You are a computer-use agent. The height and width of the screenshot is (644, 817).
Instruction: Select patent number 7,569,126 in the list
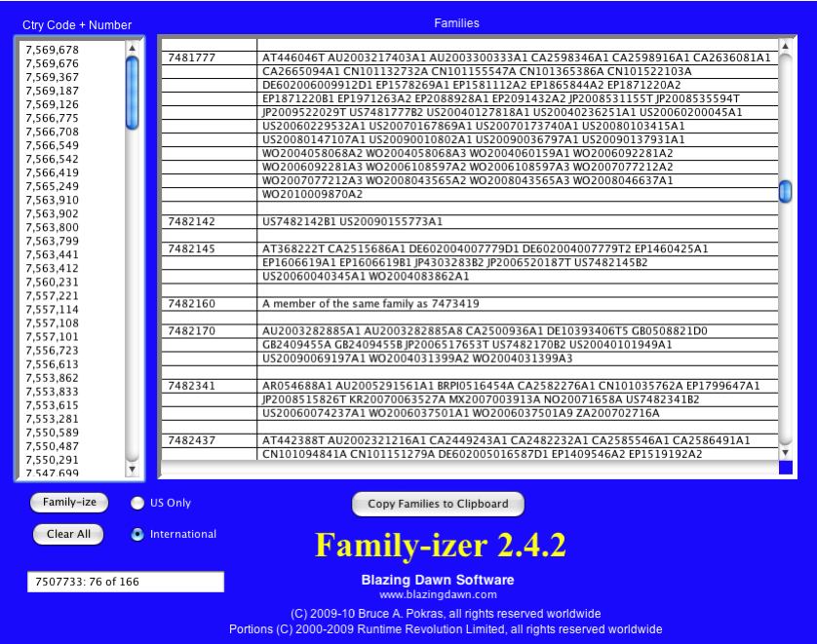point(52,104)
